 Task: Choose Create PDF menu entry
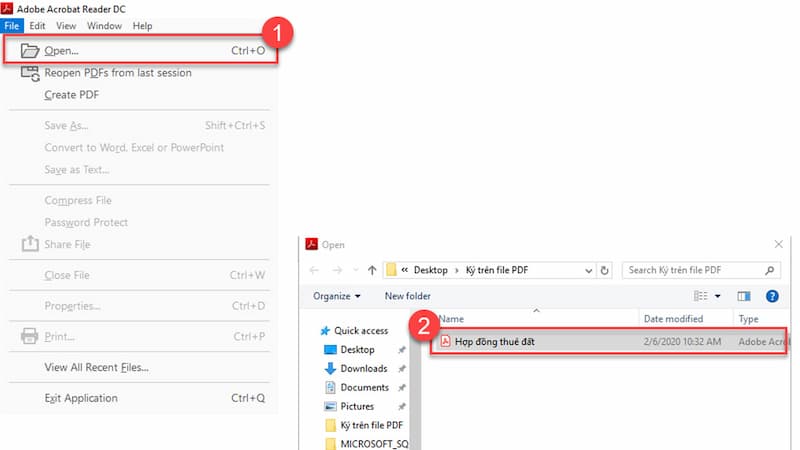point(71,95)
